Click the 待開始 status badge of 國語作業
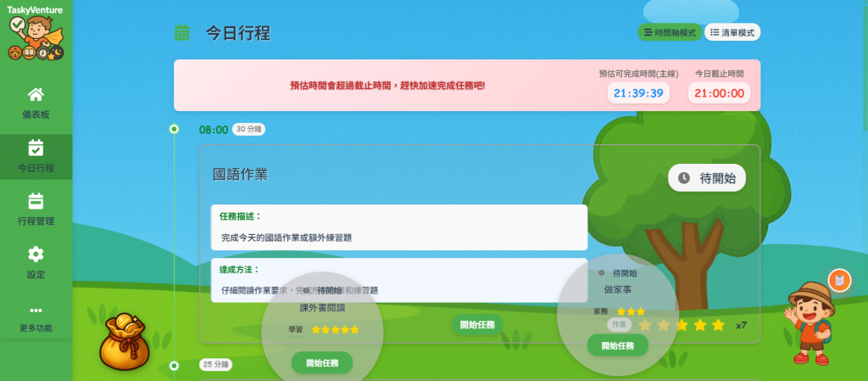The height and width of the screenshot is (381, 868). [707, 177]
